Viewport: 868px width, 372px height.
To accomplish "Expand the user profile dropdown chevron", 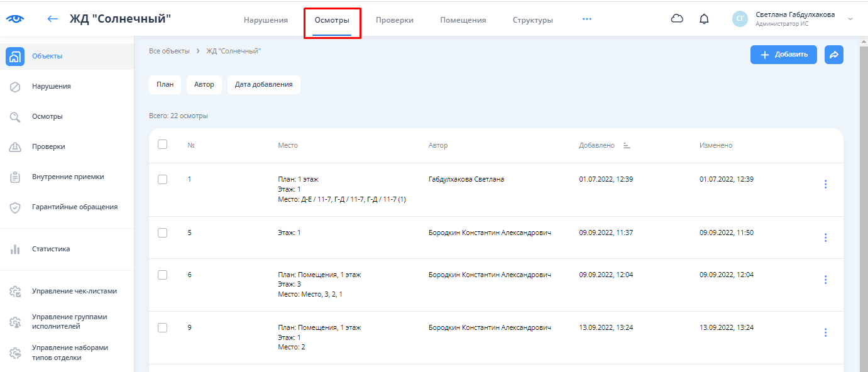I will point(850,19).
